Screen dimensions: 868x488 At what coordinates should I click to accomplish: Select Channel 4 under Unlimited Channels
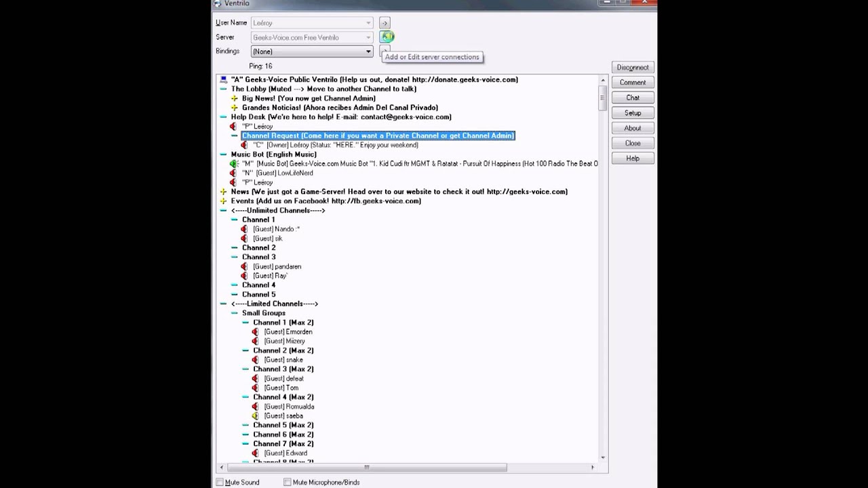tap(259, 285)
